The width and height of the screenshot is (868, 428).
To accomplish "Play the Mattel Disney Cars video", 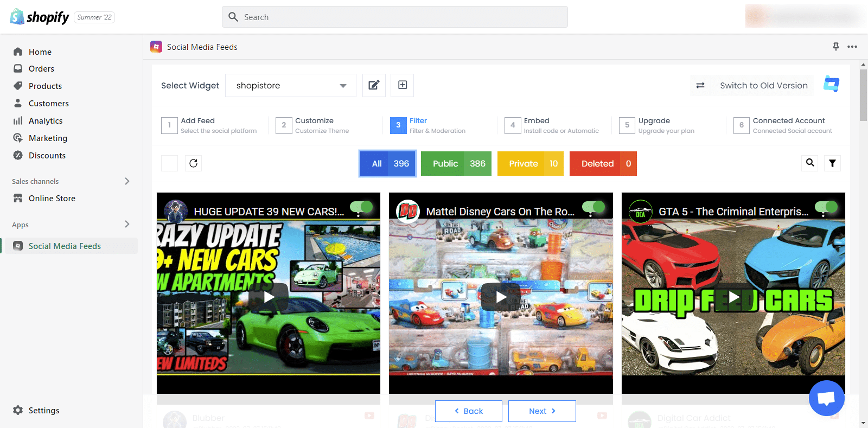I will tap(501, 297).
